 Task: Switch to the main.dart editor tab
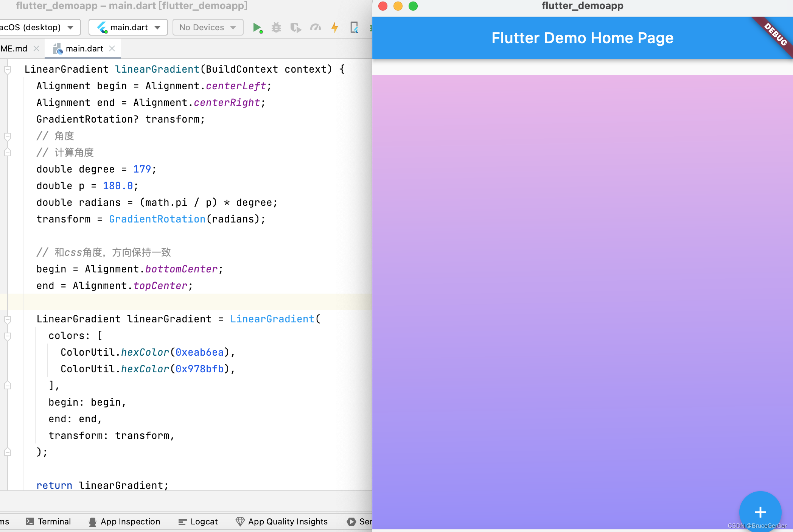coord(83,48)
